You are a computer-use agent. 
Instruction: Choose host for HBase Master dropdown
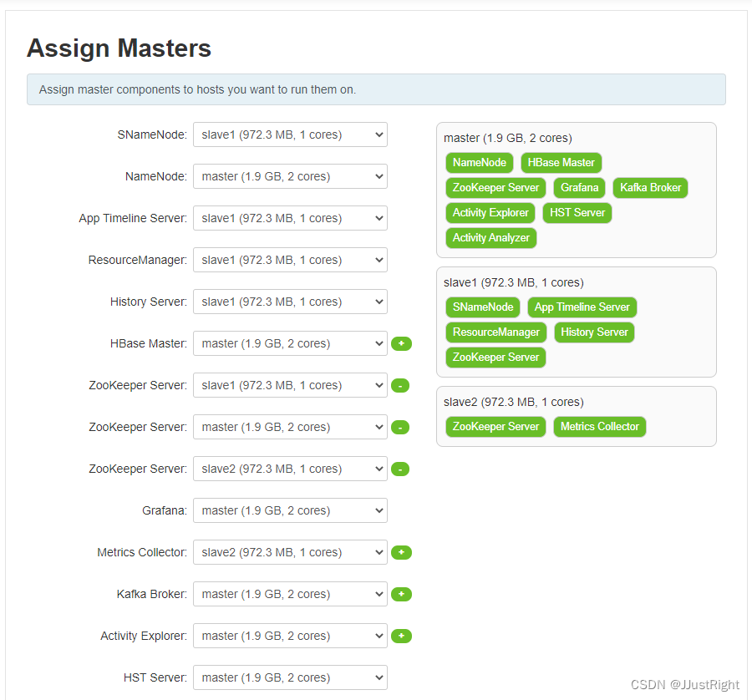coord(290,343)
